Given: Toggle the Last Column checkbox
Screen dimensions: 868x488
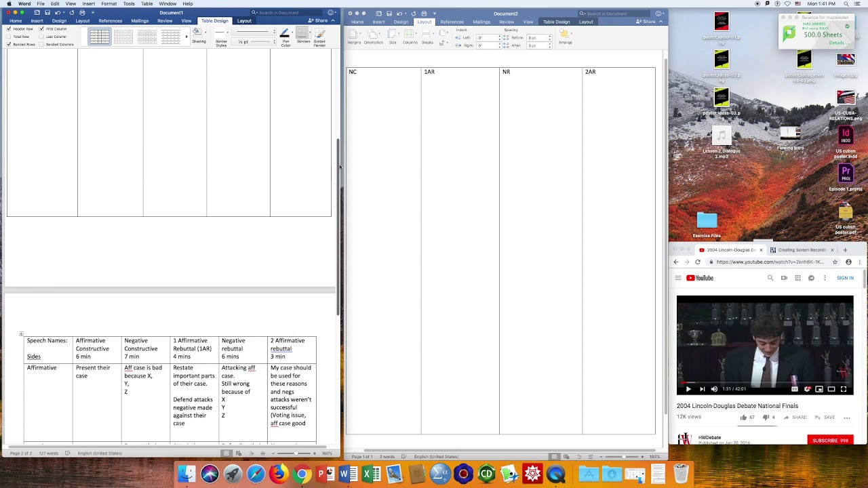Looking at the screenshot, I should point(42,37).
